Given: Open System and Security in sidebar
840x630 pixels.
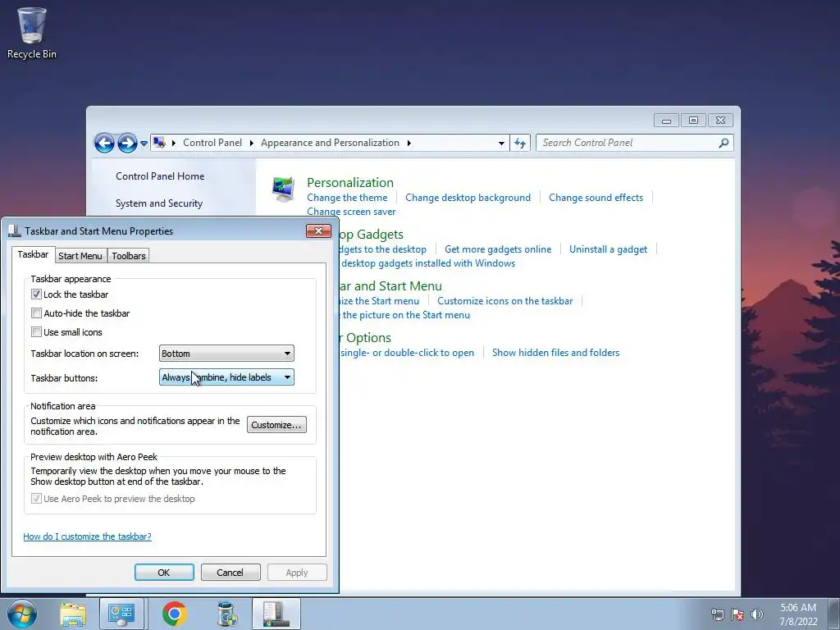Looking at the screenshot, I should tap(159, 203).
